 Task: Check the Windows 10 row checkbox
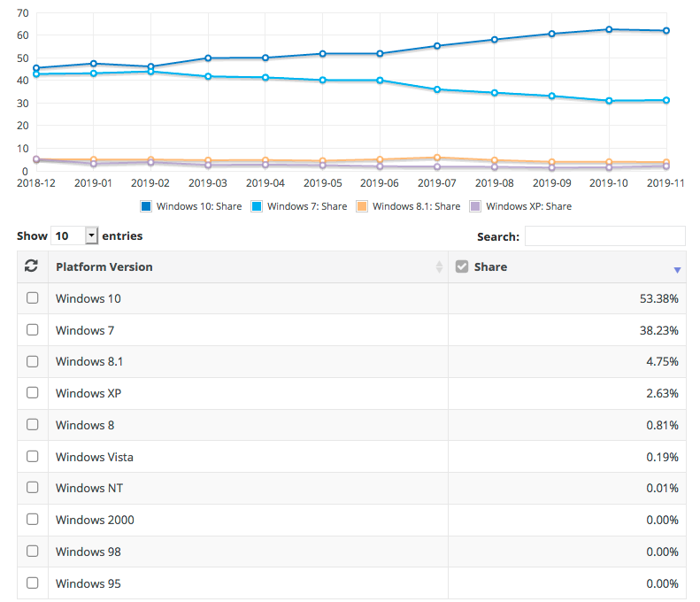point(32,297)
